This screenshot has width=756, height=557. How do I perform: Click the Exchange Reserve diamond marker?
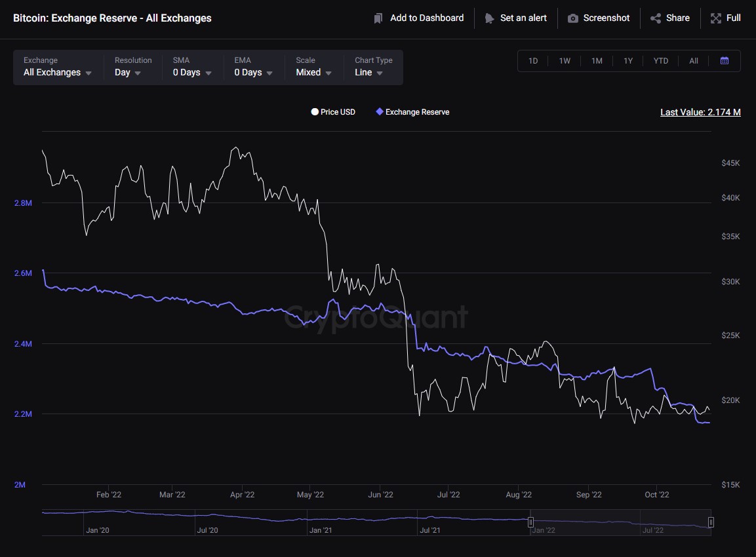[x=378, y=111]
